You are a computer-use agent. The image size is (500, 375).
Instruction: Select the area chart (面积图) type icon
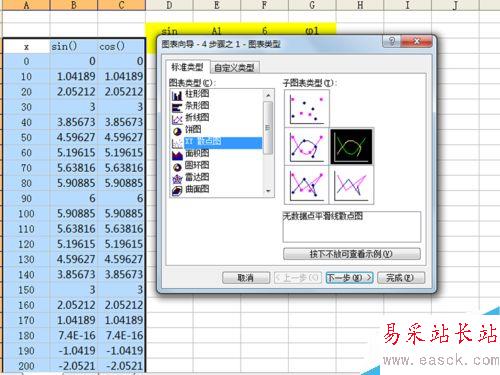(177, 155)
